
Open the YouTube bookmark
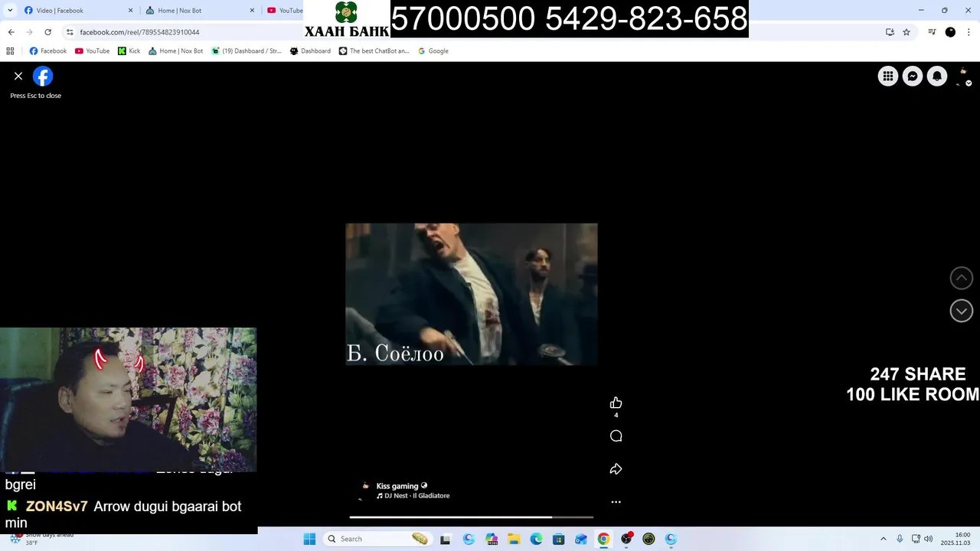point(92,51)
